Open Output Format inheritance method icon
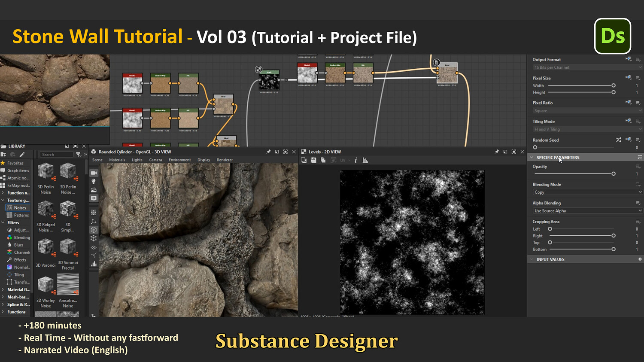Screen dimensions: 644x362 629,59
